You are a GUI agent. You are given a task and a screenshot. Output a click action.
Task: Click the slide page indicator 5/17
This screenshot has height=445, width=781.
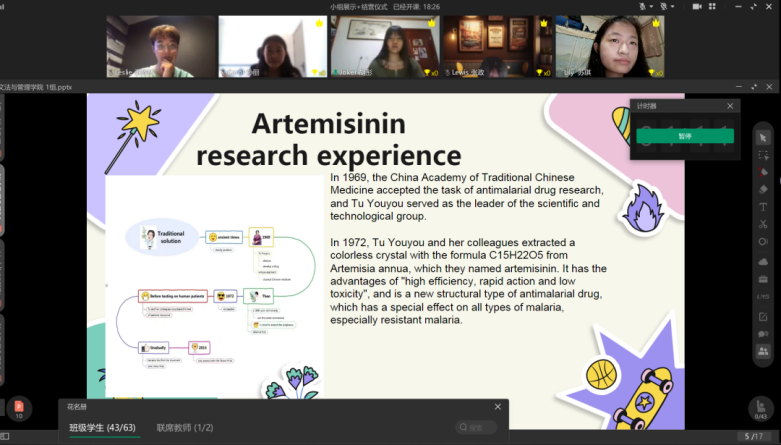(x=753, y=437)
